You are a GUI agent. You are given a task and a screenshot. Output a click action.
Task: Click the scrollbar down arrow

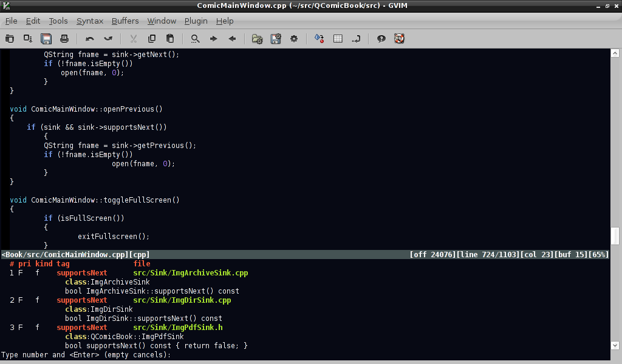coord(615,345)
